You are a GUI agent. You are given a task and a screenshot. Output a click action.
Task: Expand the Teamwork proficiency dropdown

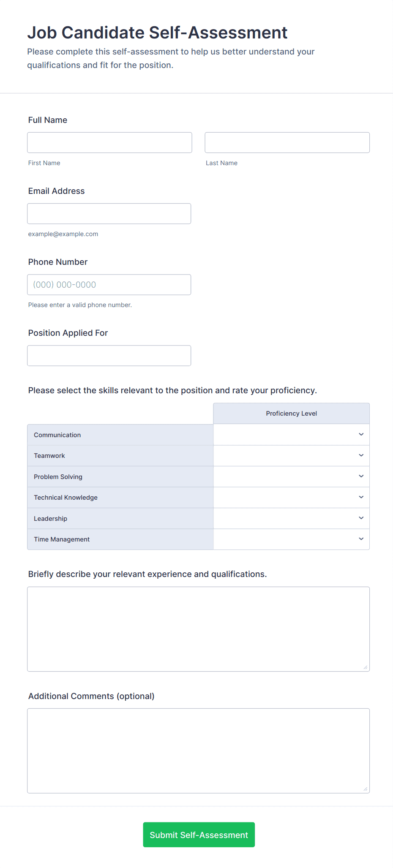pos(291,455)
